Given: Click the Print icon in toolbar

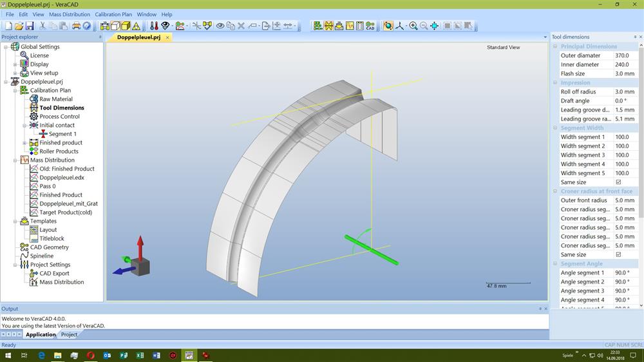Looking at the screenshot, I should click(76, 26).
